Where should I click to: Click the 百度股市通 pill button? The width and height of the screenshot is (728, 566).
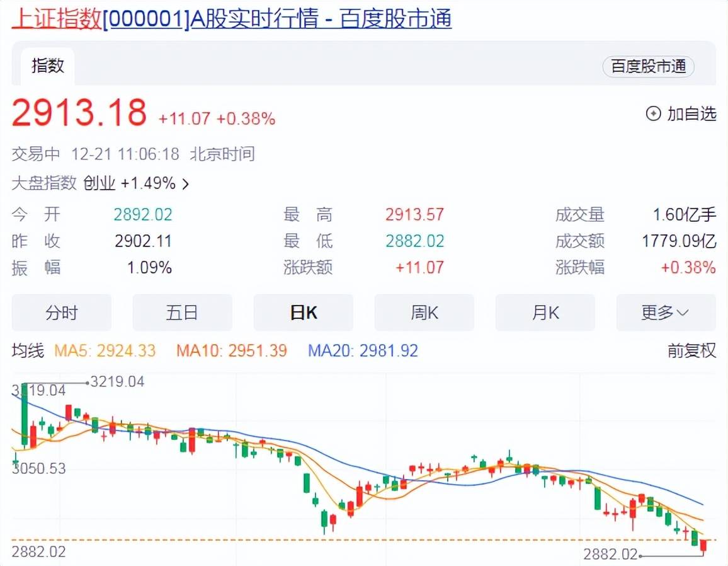[x=648, y=66]
